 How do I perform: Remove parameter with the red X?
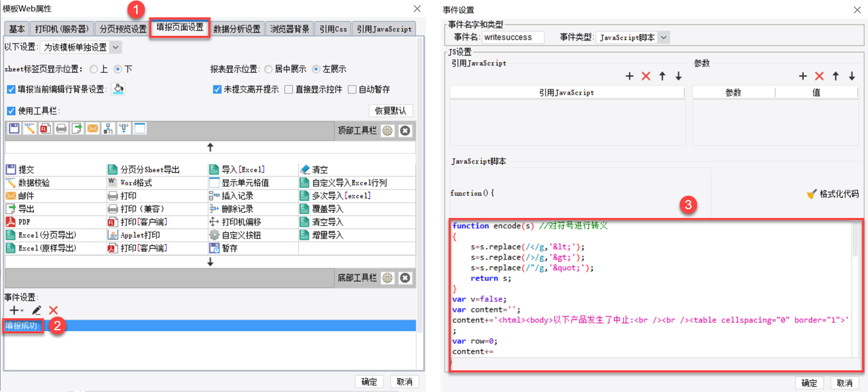pyautogui.click(x=819, y=76)
